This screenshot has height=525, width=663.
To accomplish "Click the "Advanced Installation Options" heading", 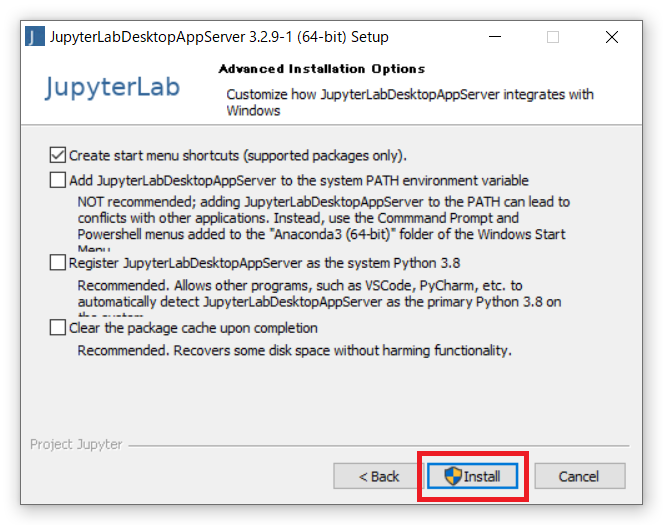I will pyautogui.click(x=321, y=69).
